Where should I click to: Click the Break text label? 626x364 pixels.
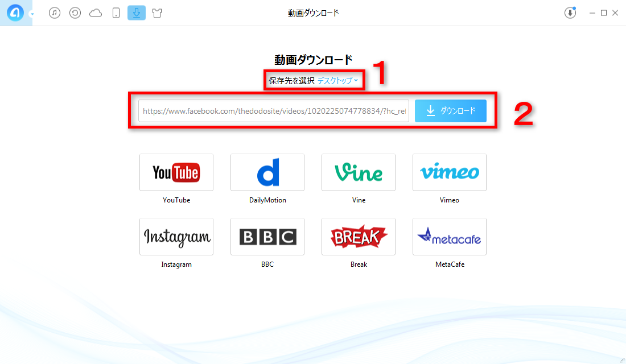pos(359,264)
